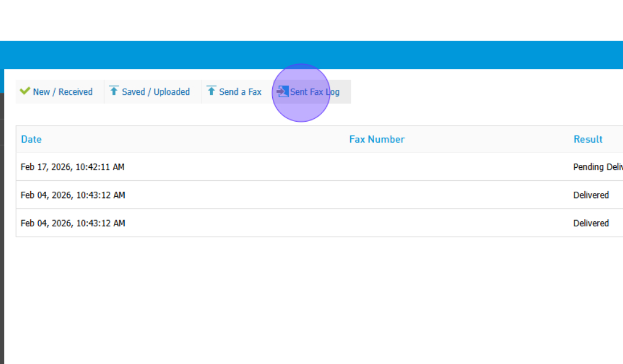Select the first Feb 04, 2026 fax entry

(x=72, y=195)
